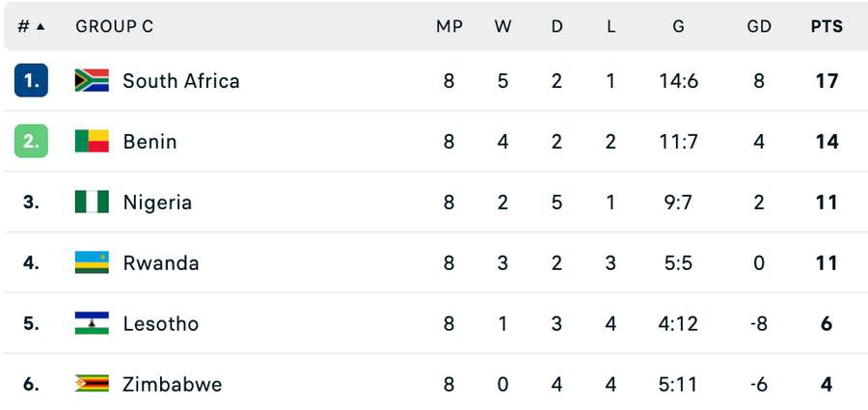
Task: Click the blue rank 1 badge
Action: tap(31, 80)
